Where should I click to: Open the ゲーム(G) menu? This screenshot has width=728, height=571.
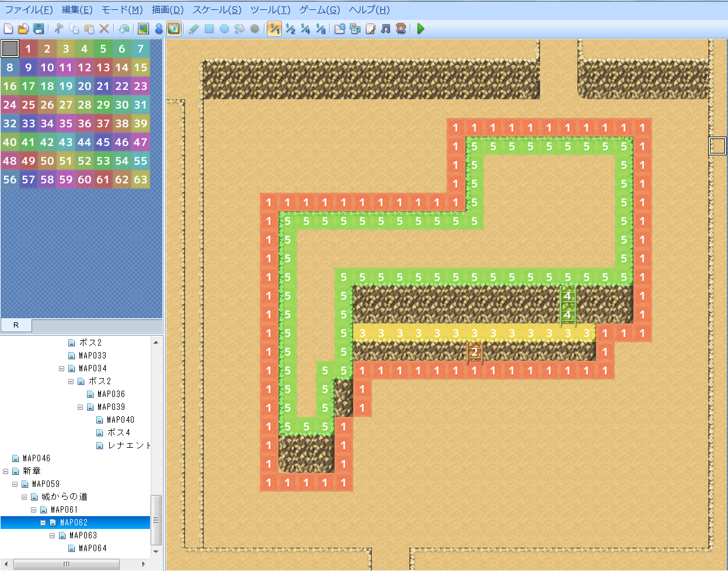(320, 10)
